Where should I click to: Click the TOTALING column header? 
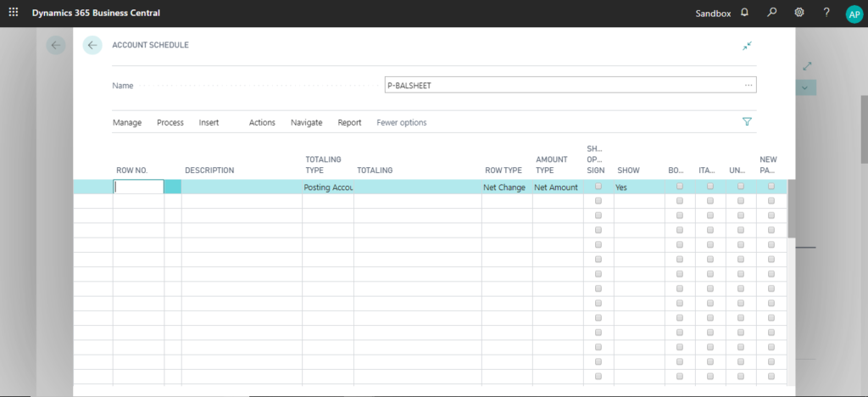[x=375, y=171]
